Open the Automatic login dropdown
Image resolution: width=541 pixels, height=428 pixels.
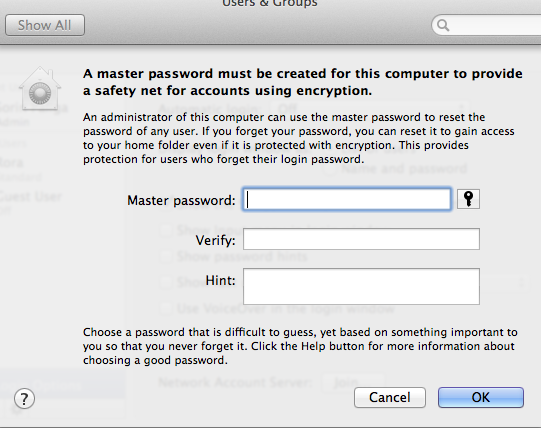click(x=369, y=109)
